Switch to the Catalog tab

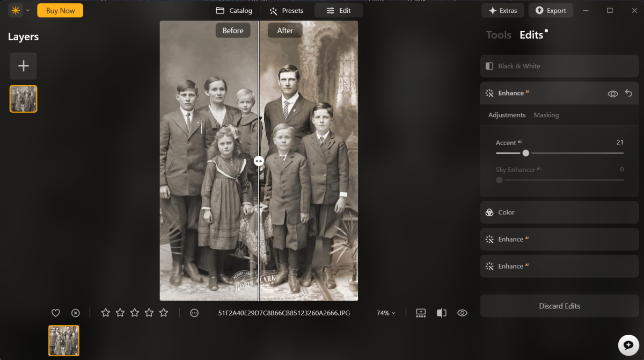[x=234, y=10]
